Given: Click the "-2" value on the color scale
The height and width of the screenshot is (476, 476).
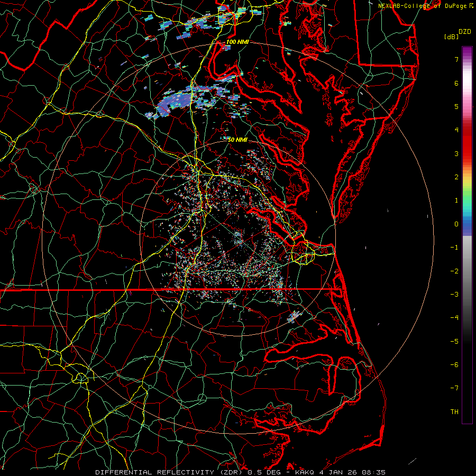Looking at the screenshot, I should [x=454, y=271].
